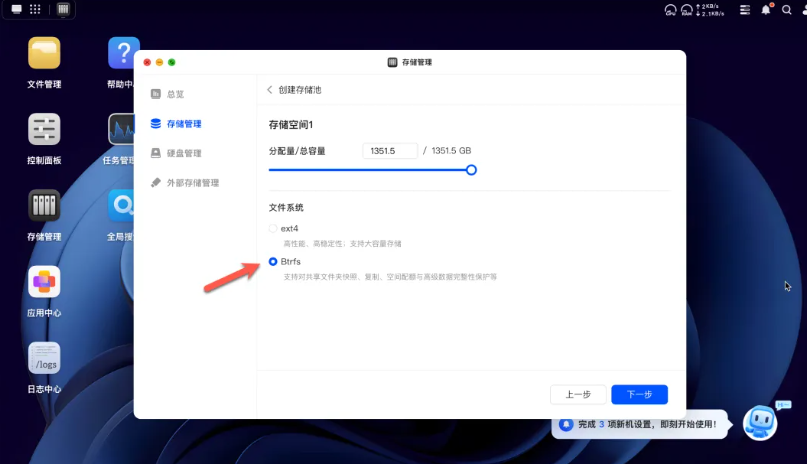The image size is (807, 464).
Task: Go back via the 创建存储池 chevron
Action: click(270, 90)
